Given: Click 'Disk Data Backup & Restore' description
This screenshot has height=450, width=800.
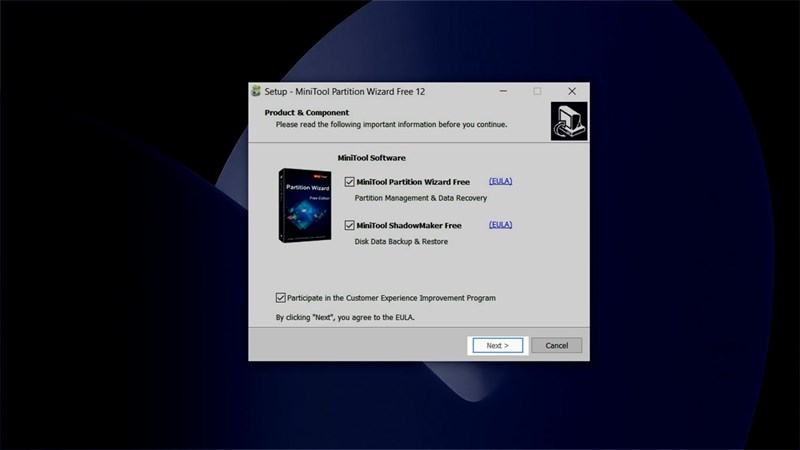Looking at the screenshot, I should pyautogui.click(x=401, y=241).
